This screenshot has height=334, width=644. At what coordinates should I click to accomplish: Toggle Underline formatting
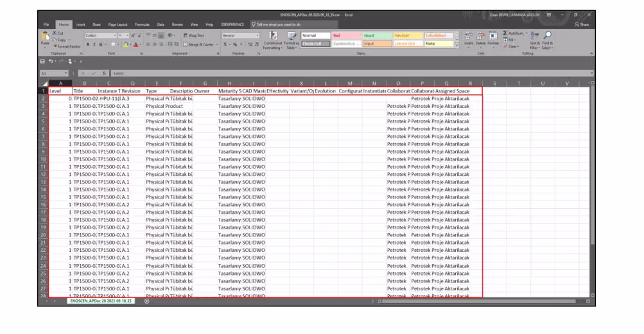[x=101, y=44]
